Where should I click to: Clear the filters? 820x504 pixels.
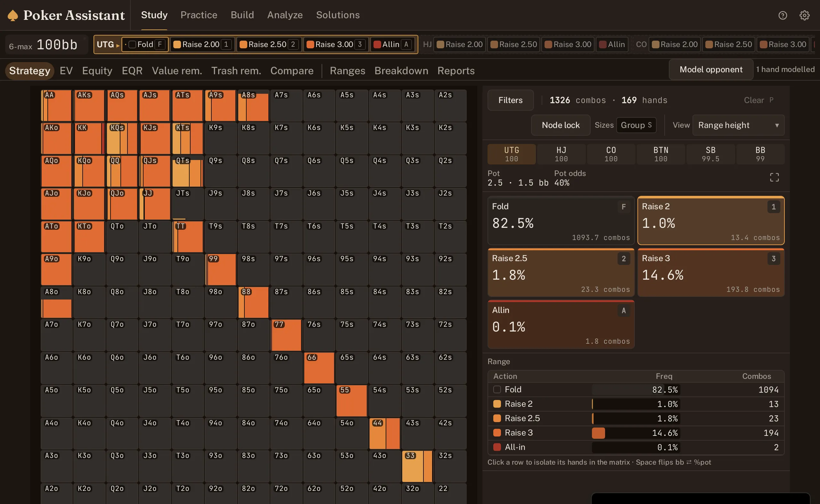tap(758, 100)
